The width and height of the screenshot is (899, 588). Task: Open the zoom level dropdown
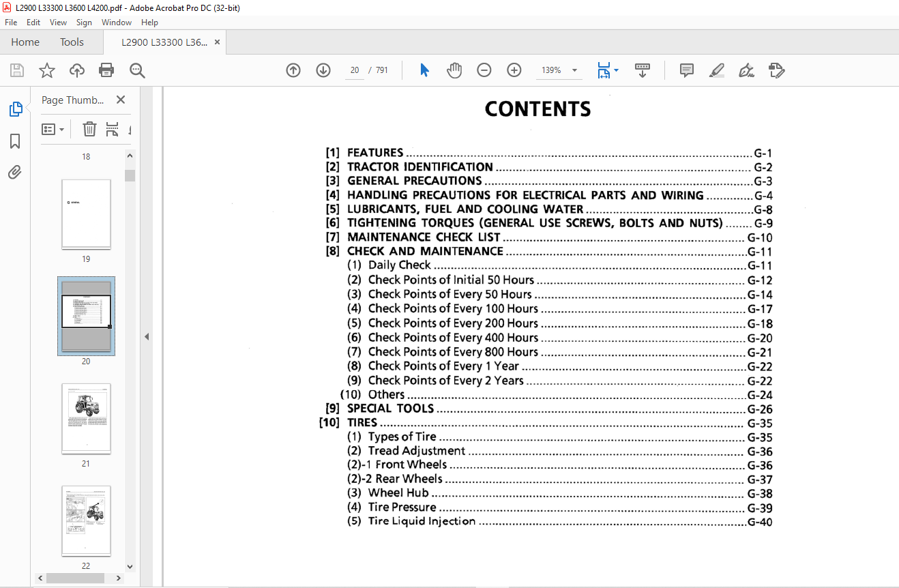point(574,70)
